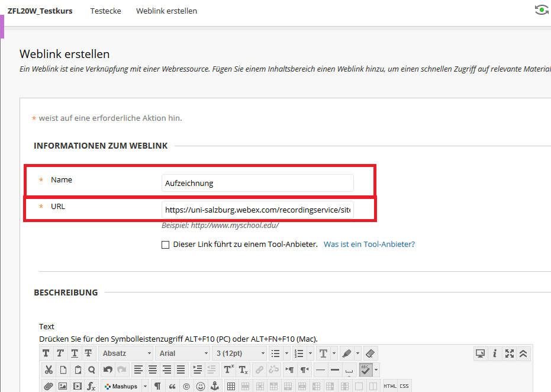Click the paste clipboard icon
Image resolution: width=551 pixels, height=392 pixels.
coord(78,370)
